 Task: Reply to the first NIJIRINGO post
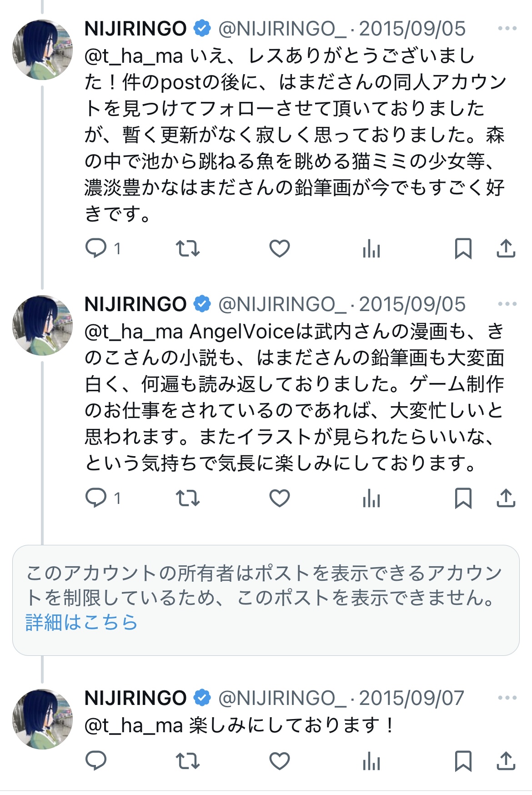[96, 248]
